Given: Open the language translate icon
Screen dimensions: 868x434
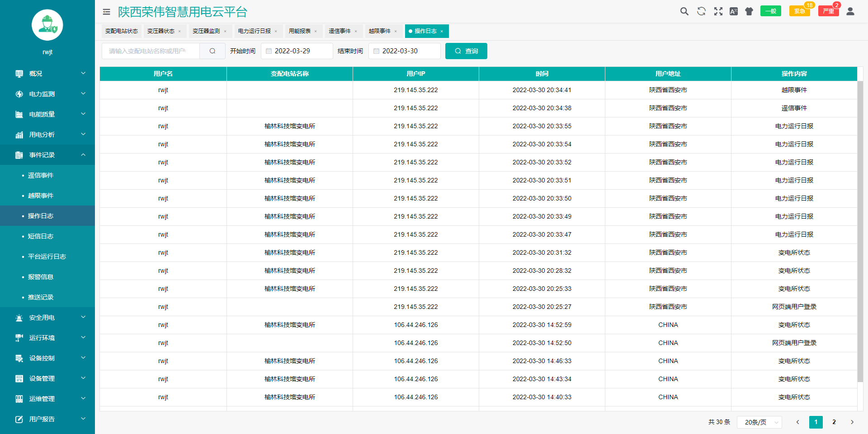Looking at the screenshot, I should point(734,11).
